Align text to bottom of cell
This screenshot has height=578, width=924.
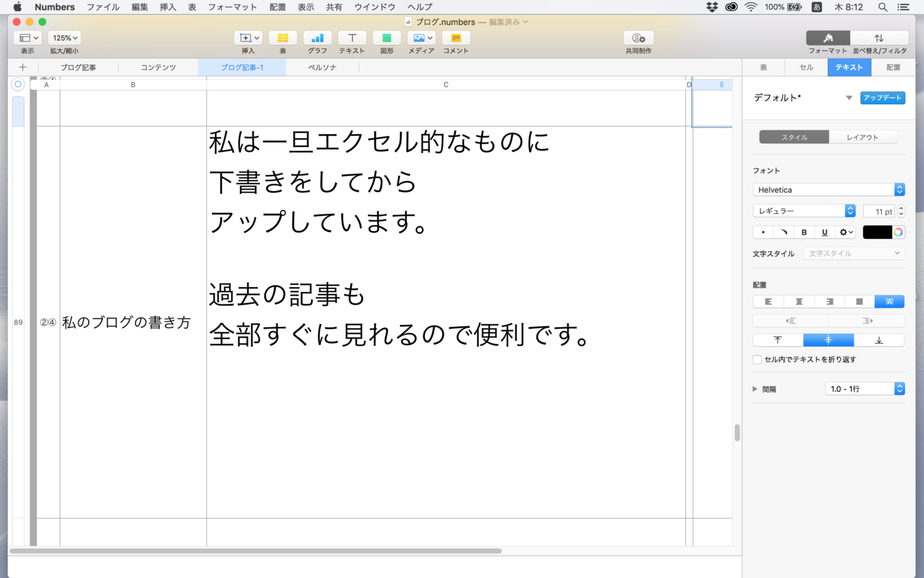pos(879,340)
